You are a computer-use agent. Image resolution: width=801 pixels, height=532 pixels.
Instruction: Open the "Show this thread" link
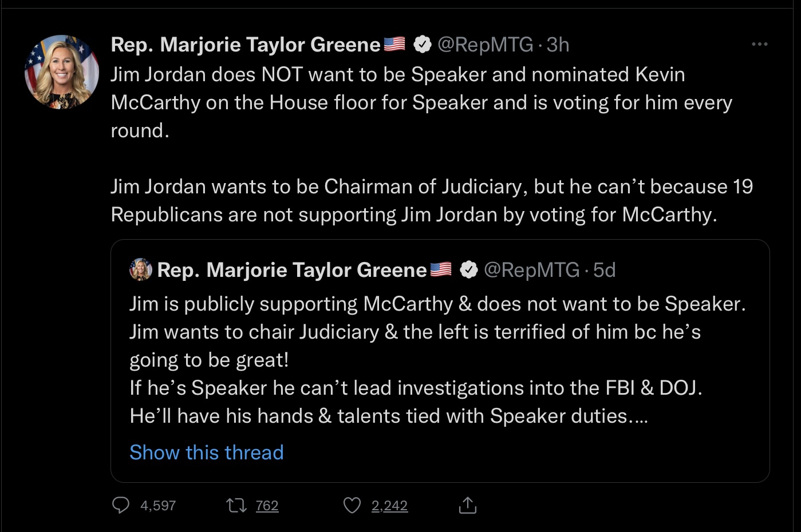tap(206, 452)
